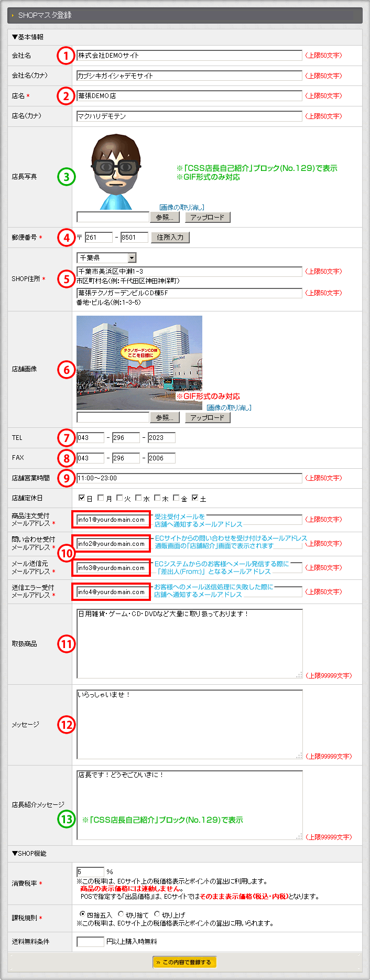The height and width of the screenshot is (980, 370).
Task: Click the arrow icon beside SHOPマスタ登録 title
Action: tap(13, 16)
